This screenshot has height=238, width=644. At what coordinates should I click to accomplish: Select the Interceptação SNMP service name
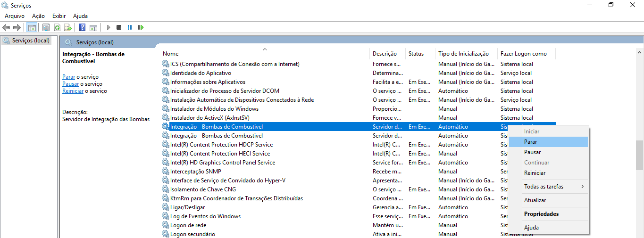point(195,171)
